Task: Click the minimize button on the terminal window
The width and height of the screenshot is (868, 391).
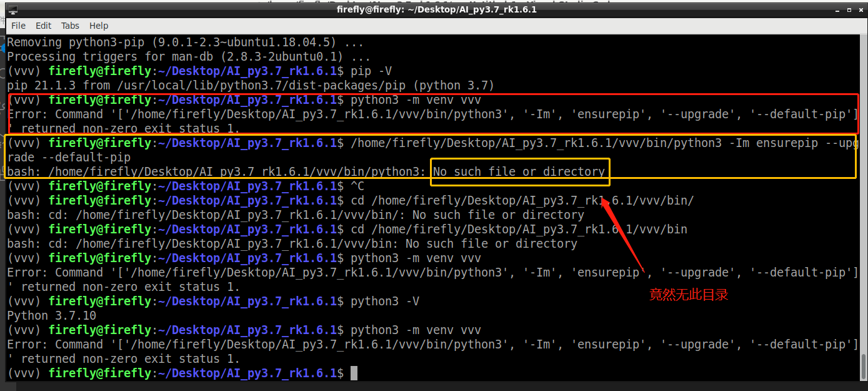Action: pos(837,9)
